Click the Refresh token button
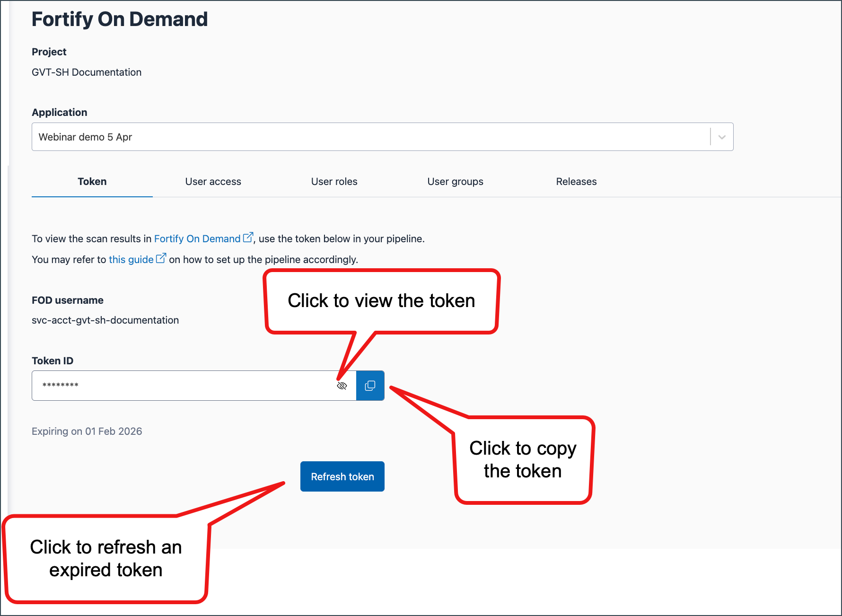 pos(342,476)
